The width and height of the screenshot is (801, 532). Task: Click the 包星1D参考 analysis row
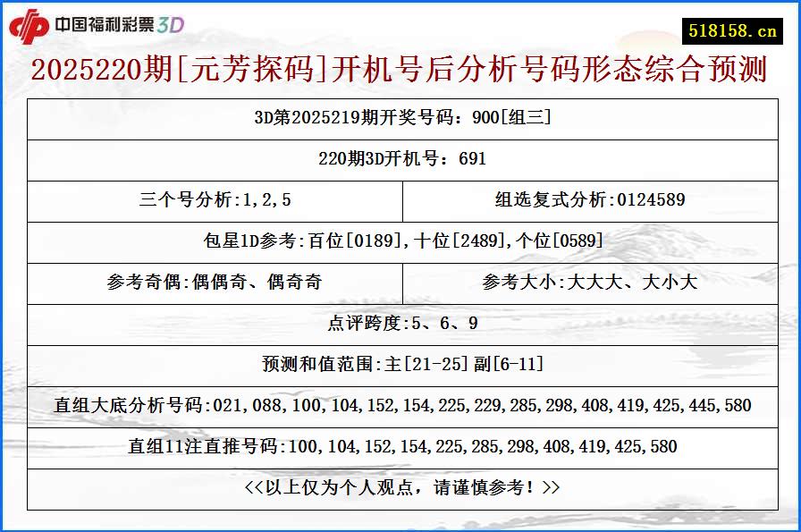click(400, 241)
